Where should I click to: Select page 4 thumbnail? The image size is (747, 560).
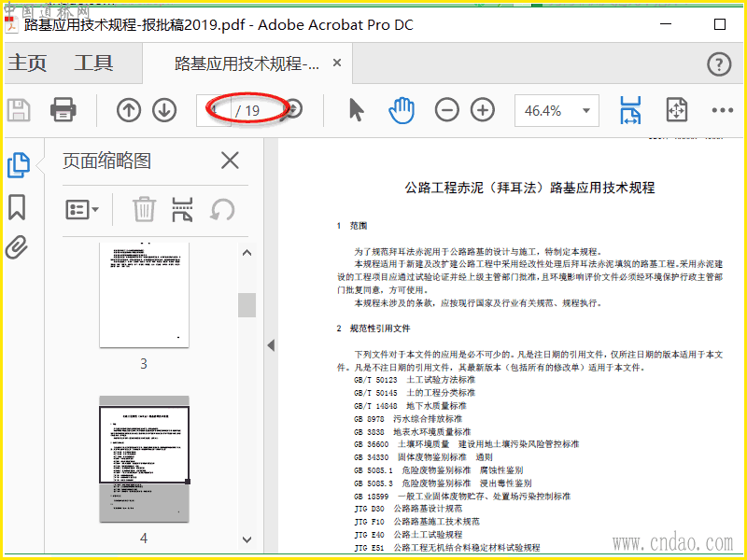(x=144, y=459)
